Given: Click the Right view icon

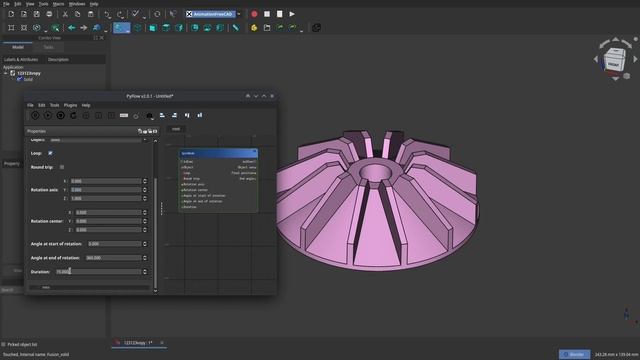Looking at the screenshot, I should (179, 28).
